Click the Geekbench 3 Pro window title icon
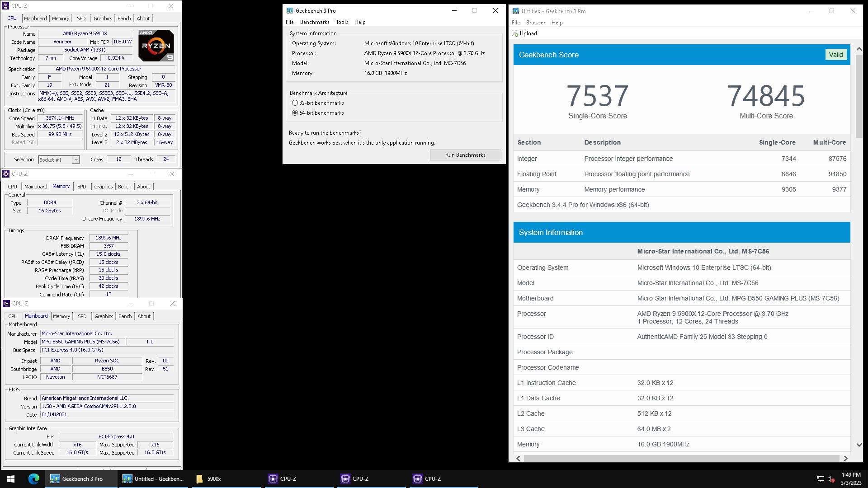The image size is (868, 488). pos(290,11)
